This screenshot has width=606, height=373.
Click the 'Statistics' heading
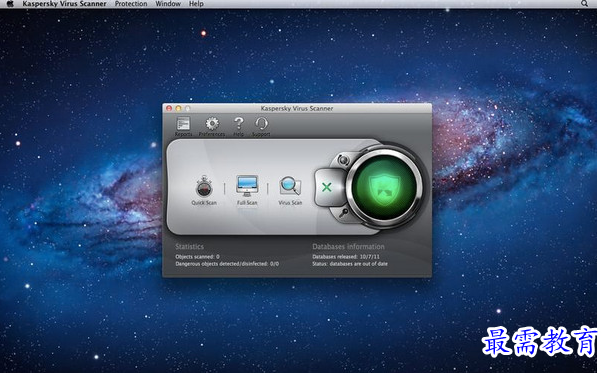(189, 247)
